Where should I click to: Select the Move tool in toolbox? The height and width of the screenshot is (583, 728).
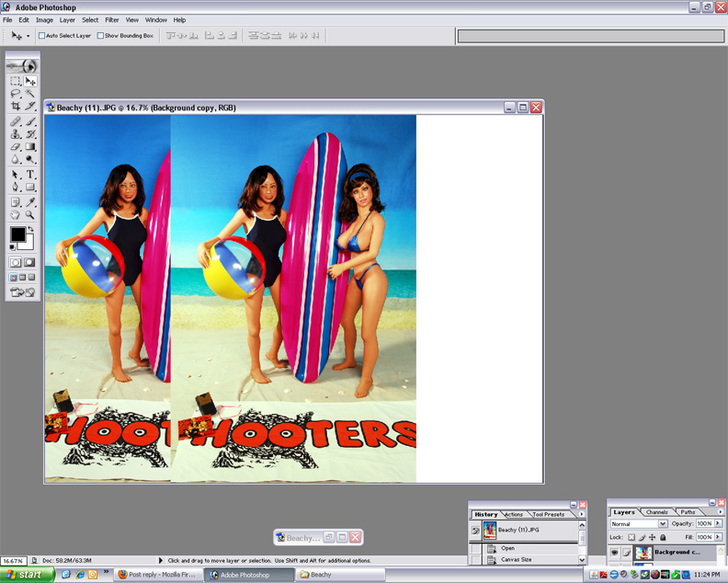pyautogui.click(x=30, y=81)
